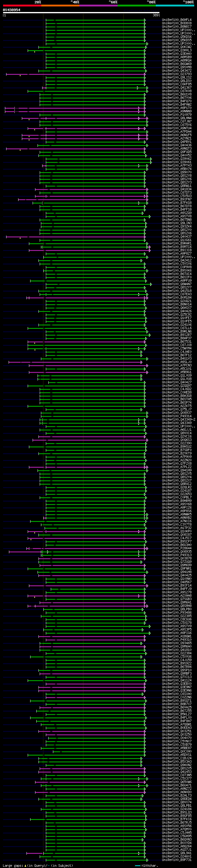
Task: Select hit label UniRef100_Q4PBV1
Action: pos(177,142)
